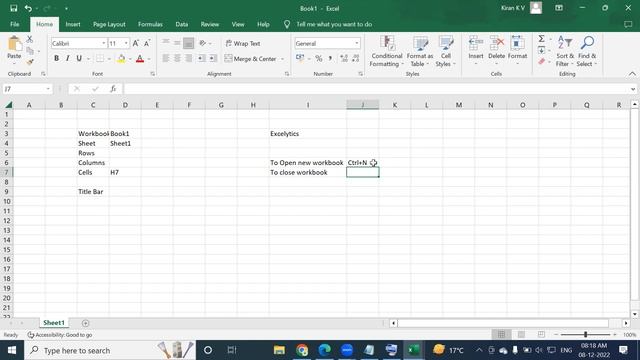The image size is (640, 360).
Task: Click the Orientation text angle icon
Action: click(x=202, y=43)
